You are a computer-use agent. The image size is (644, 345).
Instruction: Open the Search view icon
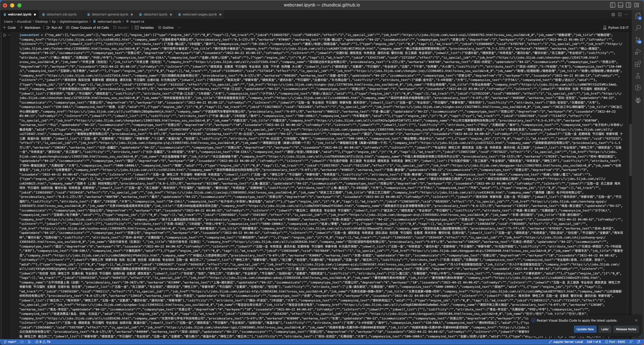[x=638, y=28]
